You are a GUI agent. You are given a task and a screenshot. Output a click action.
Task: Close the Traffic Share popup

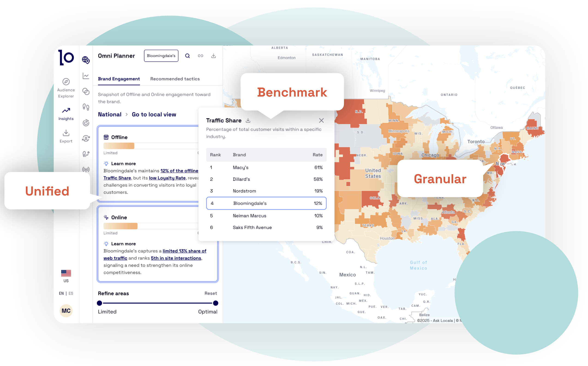coord(321,120)
